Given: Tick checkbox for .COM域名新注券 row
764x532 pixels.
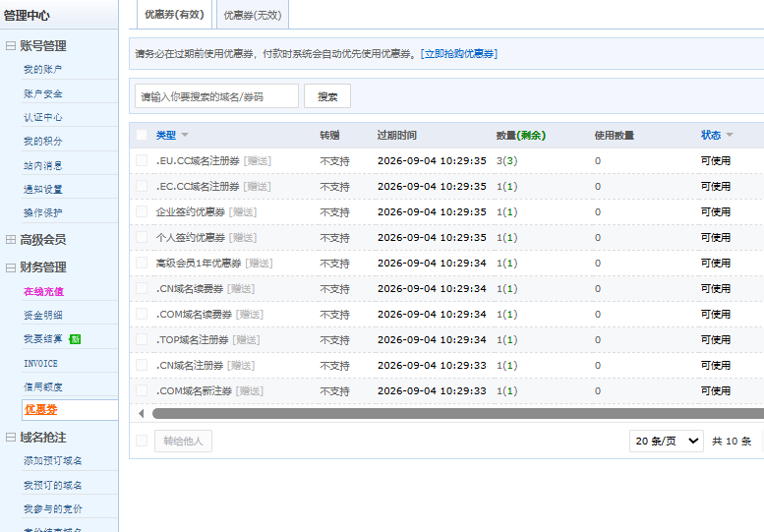Looking at the screenshot, I should click(x=142, y=390).
